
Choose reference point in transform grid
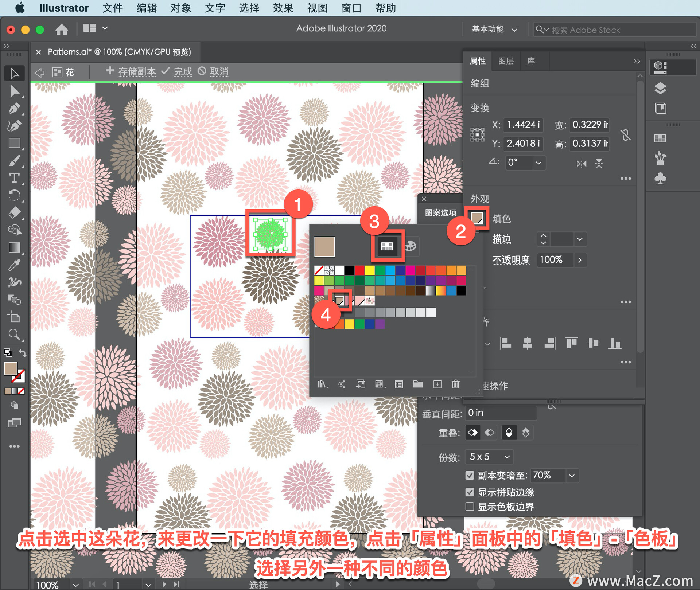[477, 134]
